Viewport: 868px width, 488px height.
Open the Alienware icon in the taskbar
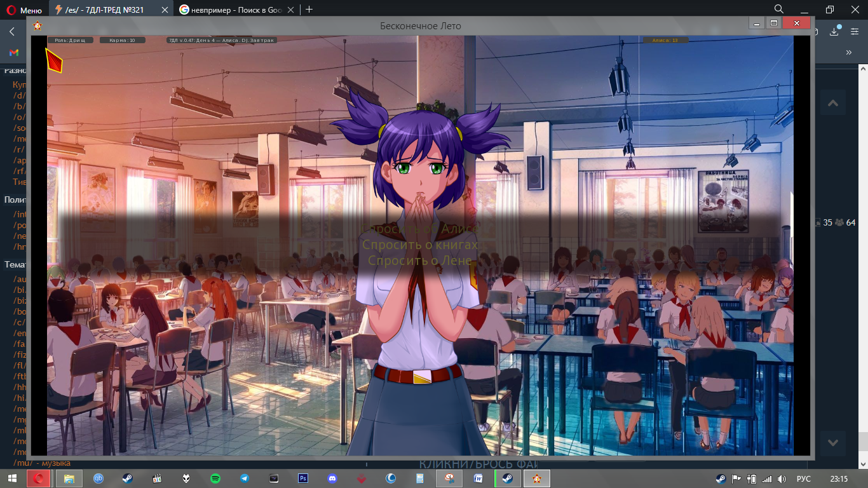186,478
